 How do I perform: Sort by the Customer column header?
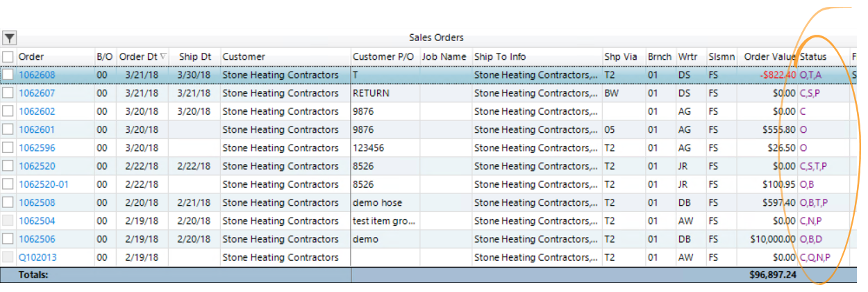(243, 56)
